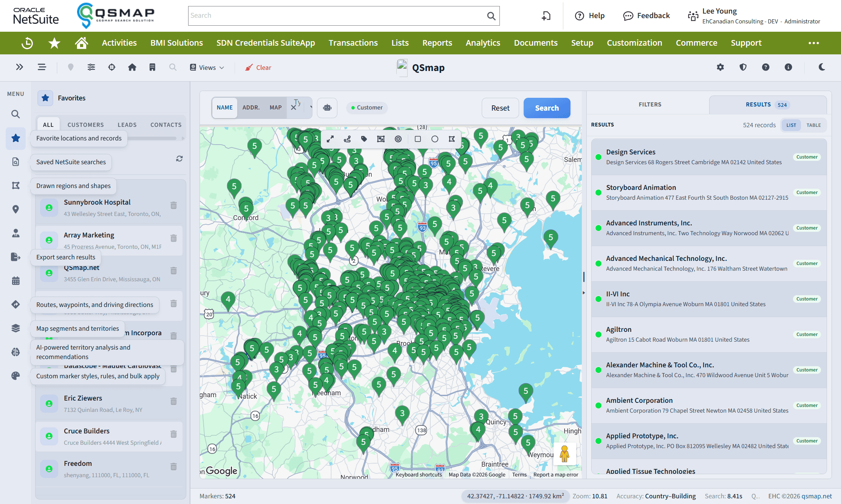Open the Views dropdown

[x=207, y=68]
